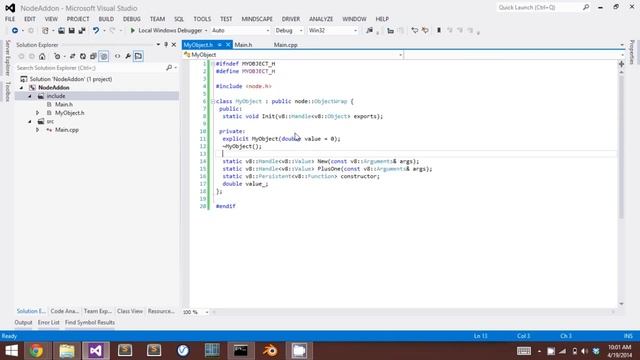Screen dimensions: 640x360
Task: Click the search magnifier in Solution Explorer
Action: (169, 68)
